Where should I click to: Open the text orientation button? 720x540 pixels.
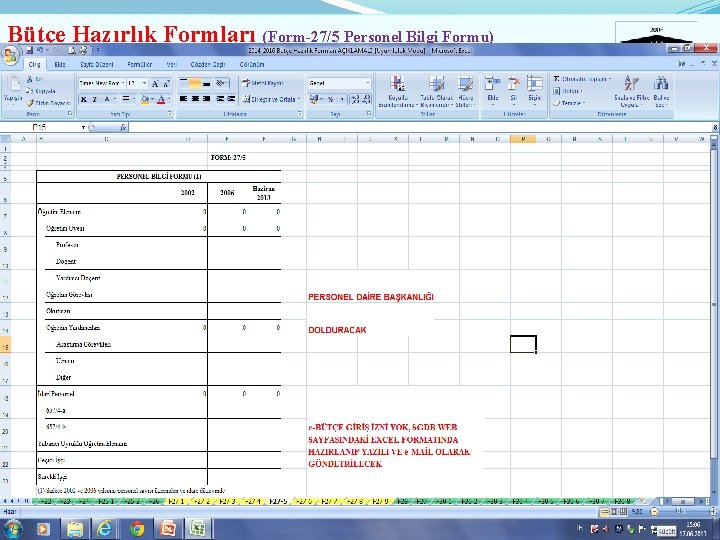tap(222, 83)
